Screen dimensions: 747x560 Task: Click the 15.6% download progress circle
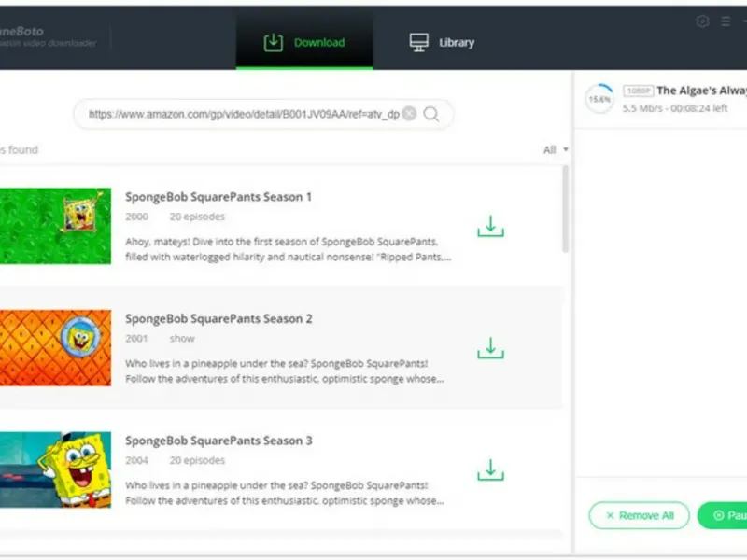point(599,99)
